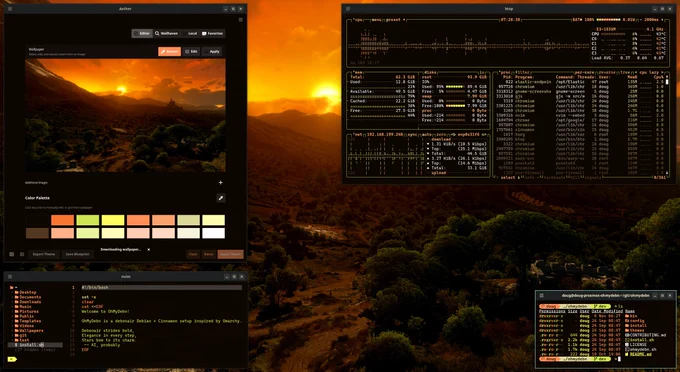Image resolution: width=680 pixels, height=372 pixels.
Task: Dismiss the Downloading wallpaper notification
Action: click(149, 250)
